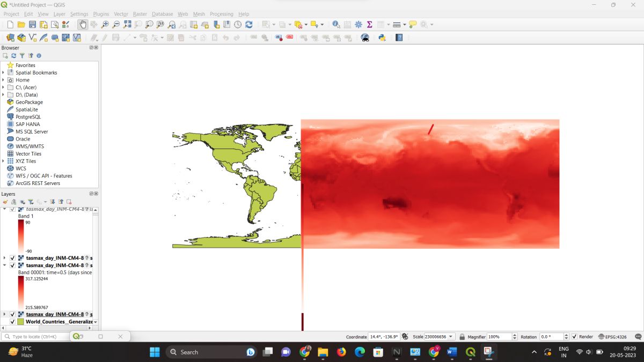Toggle the tasmax_day layer showing Band 00001
The image size is (644, 362).
pyautogui.click(x=12, y=265)
